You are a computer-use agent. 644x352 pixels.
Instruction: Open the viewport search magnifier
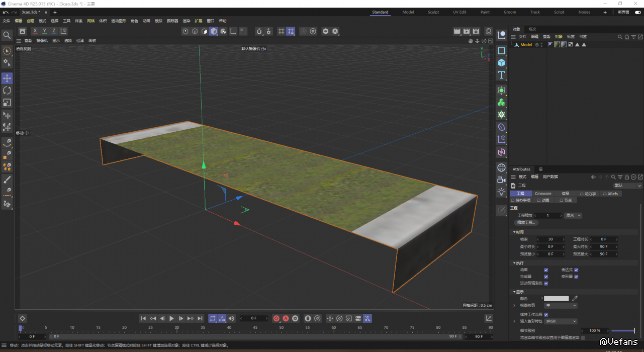(7, 35)
